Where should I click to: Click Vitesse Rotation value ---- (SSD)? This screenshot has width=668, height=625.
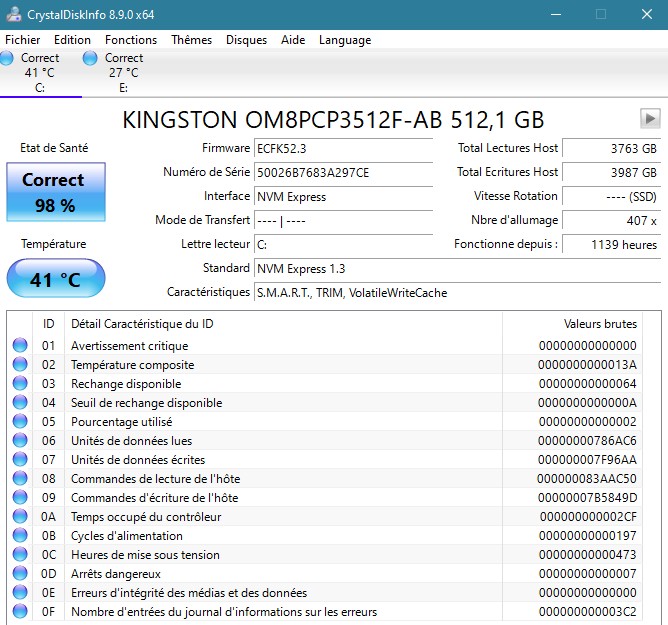point(611,196)
